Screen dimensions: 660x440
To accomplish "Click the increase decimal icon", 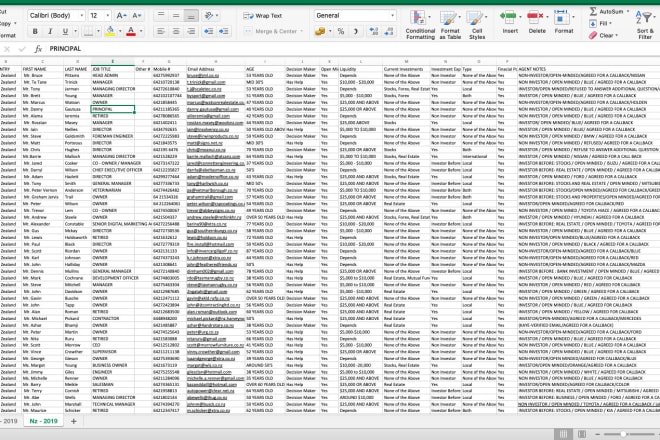I will pyautogui.click(x=374, y=31).
